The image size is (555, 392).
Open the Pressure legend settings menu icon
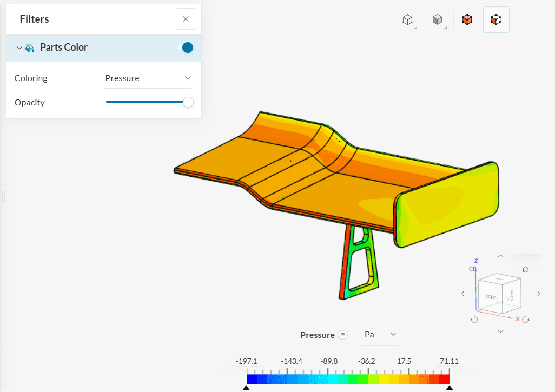click(x=342, y=335)
